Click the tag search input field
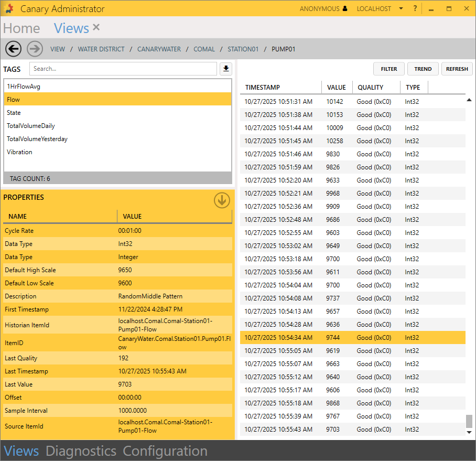This screenshot has width=476, height=461. coord(123,69)
